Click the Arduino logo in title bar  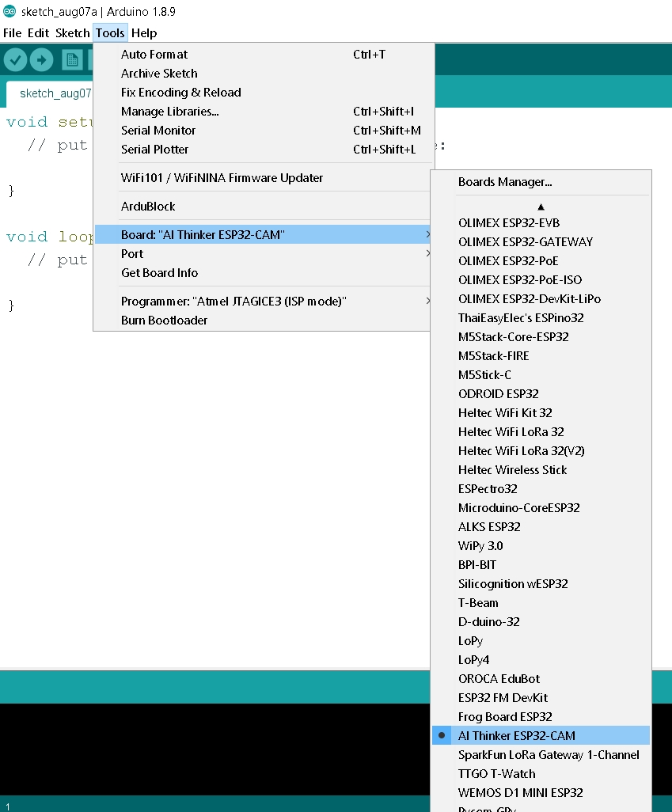pos(9,11)
